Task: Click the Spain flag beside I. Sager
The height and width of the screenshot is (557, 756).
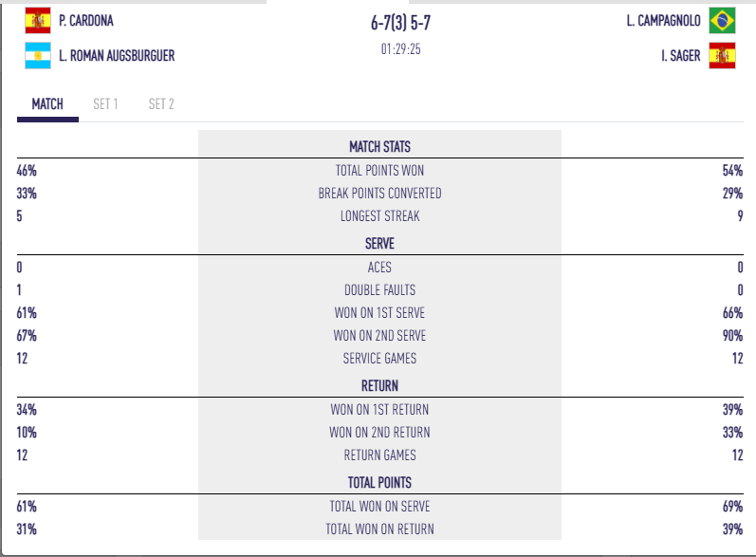Action: coord(723,56)
